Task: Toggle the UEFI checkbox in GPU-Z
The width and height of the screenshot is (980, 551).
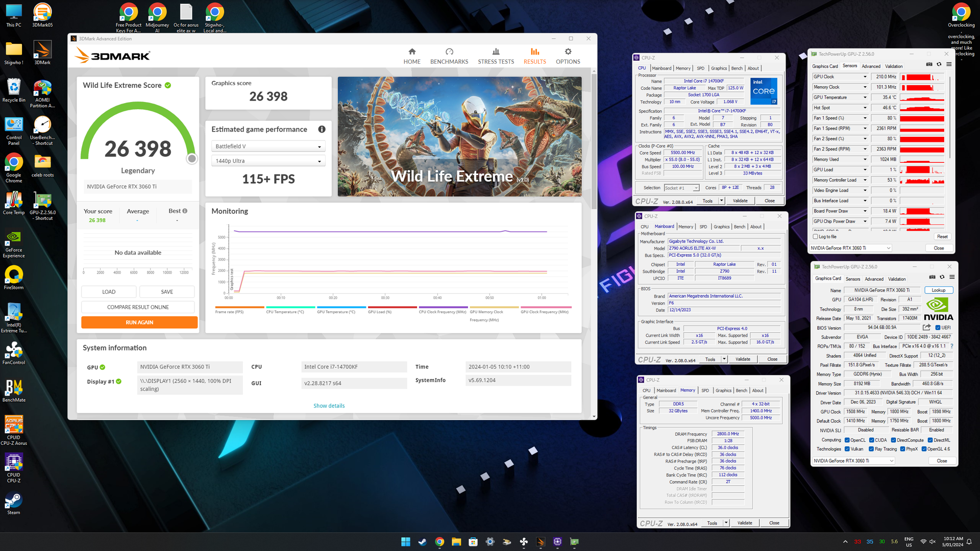Action: coord(938,328)
